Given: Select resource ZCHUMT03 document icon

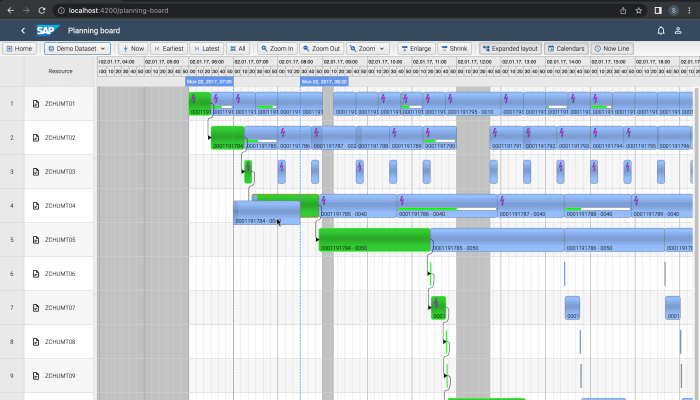Looking at the screenshot, I should 36,171.
